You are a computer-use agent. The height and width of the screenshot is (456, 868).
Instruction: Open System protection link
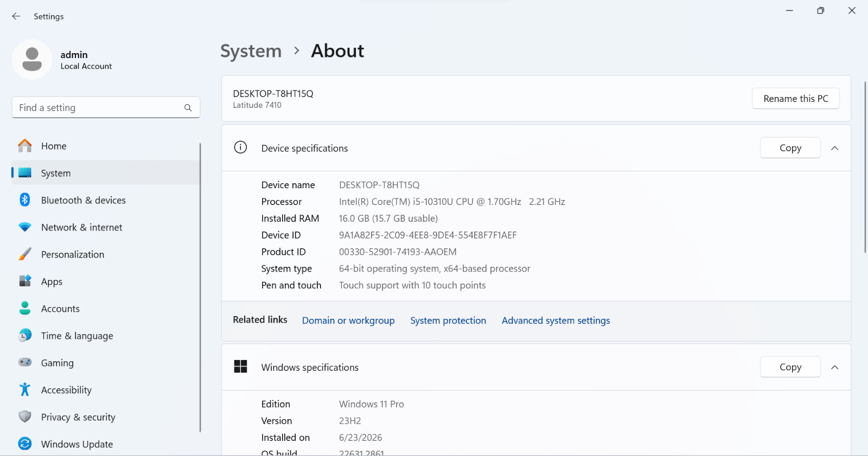(x=448, y=320)
